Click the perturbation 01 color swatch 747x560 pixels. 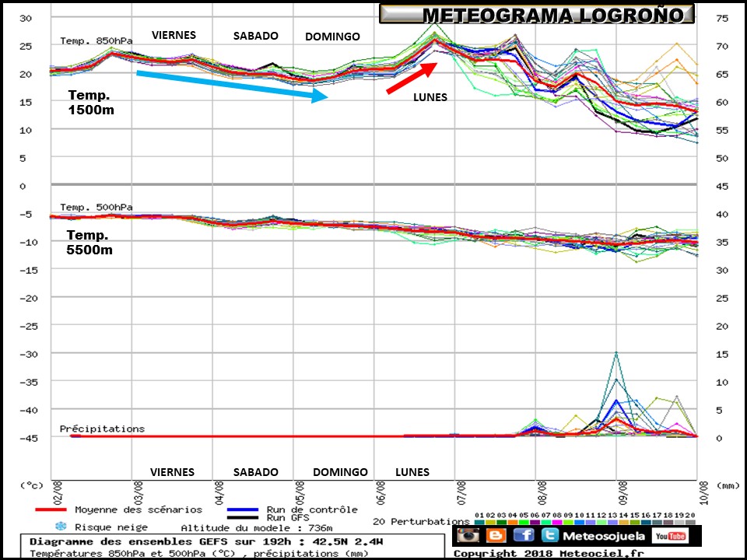480,523
